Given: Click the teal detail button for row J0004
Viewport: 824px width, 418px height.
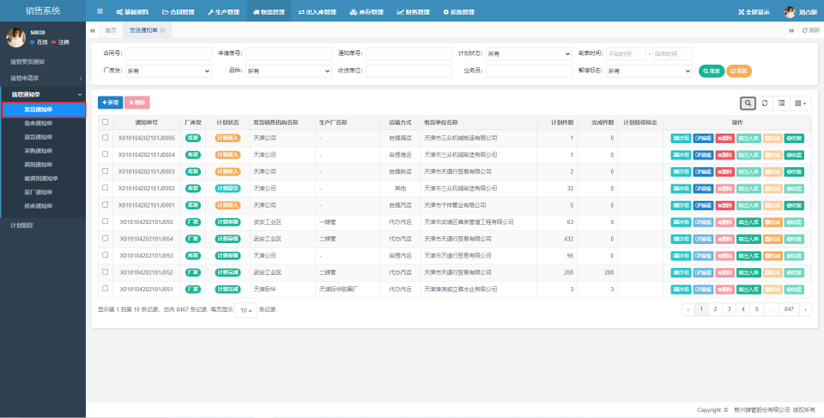Looking at the screenshot, I should [681, 155].
